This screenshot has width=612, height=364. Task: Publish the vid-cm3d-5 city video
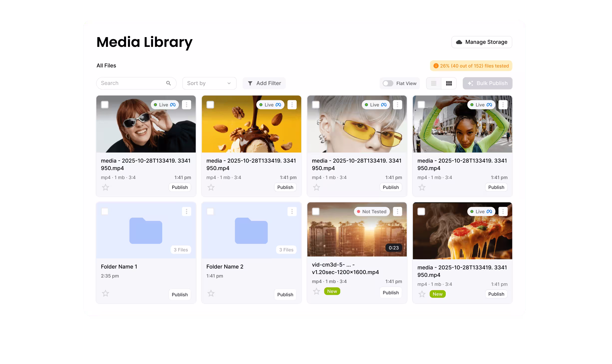point(391,293)
